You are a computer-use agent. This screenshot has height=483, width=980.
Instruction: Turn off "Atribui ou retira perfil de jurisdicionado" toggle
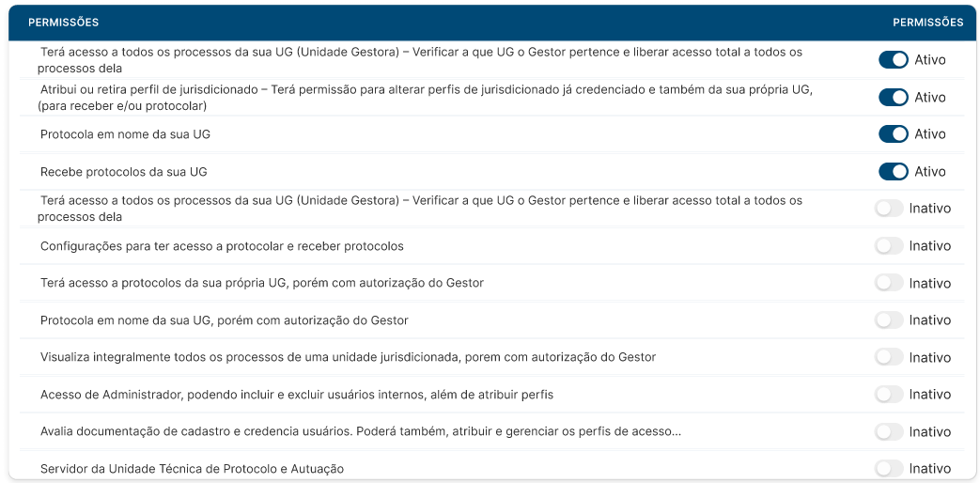coord(893,98)
